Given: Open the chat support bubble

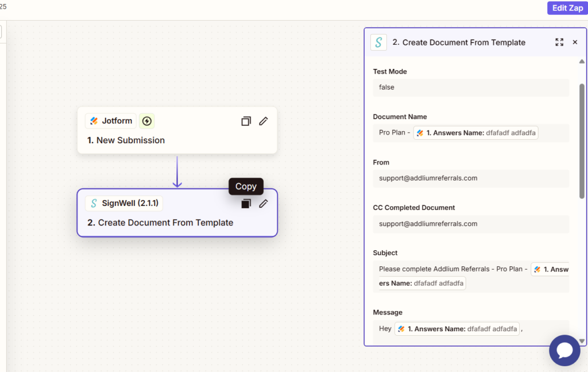Looking at the screenshot, I should 564,351.
